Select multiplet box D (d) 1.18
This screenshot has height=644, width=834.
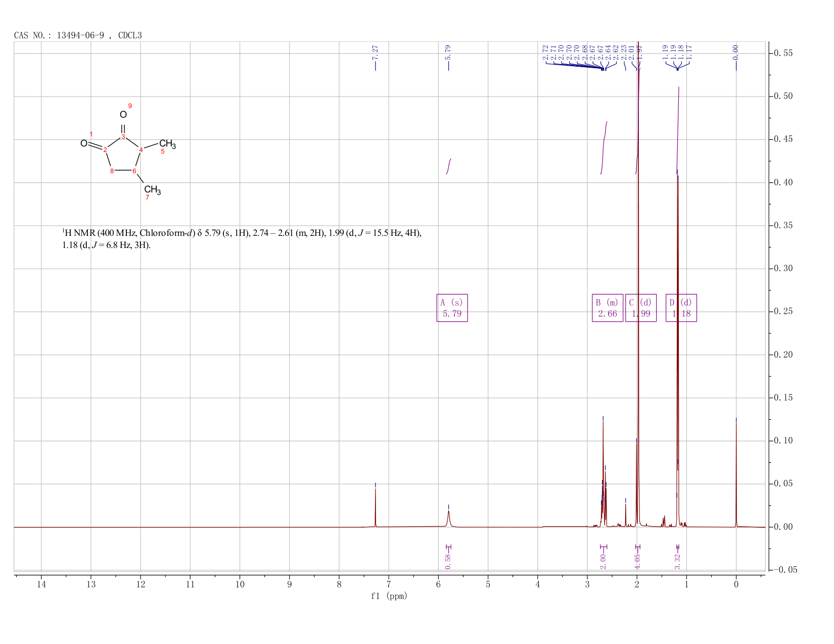[681, 308]
